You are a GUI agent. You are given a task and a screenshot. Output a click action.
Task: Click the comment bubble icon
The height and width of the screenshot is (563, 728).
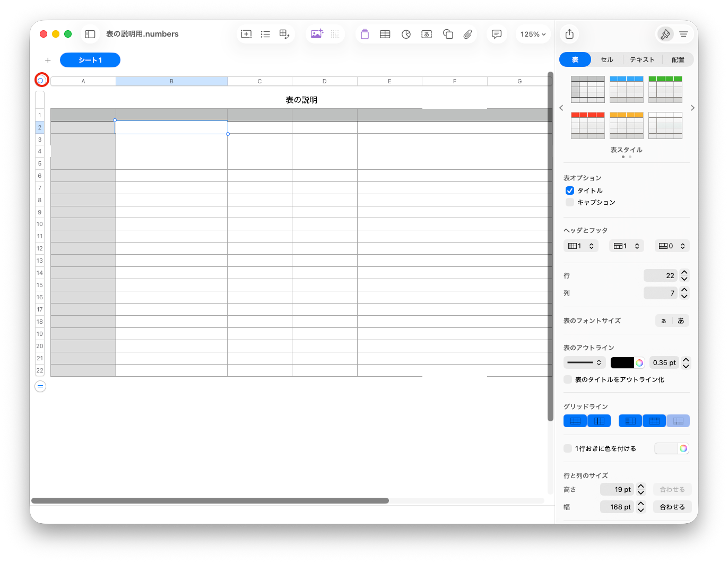pos(497,34)
